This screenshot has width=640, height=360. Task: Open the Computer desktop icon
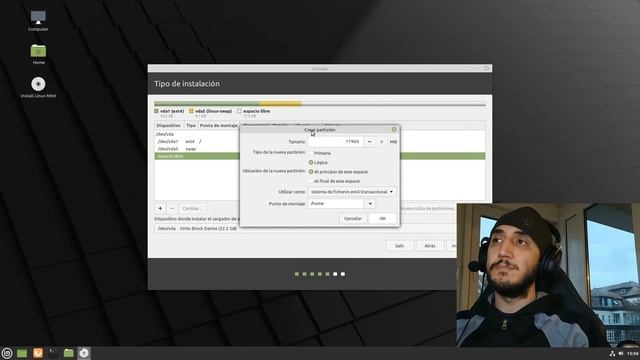[x=38, y=21]
